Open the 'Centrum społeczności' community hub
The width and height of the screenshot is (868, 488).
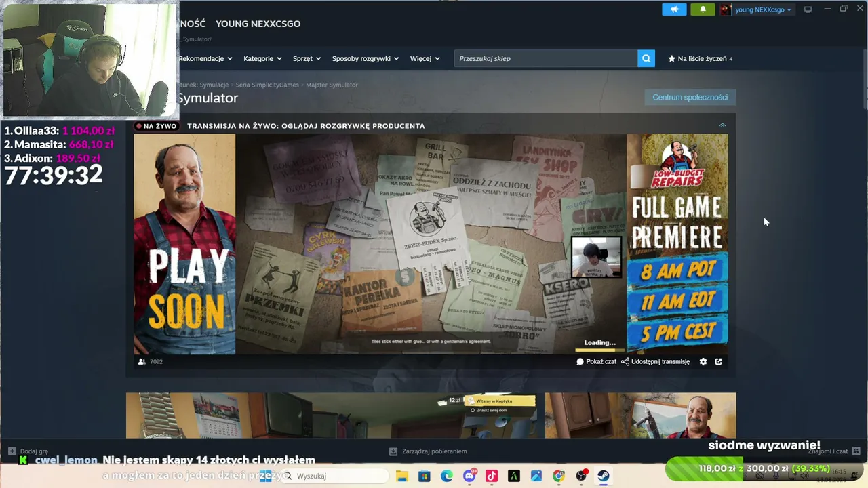coord(690,97)
